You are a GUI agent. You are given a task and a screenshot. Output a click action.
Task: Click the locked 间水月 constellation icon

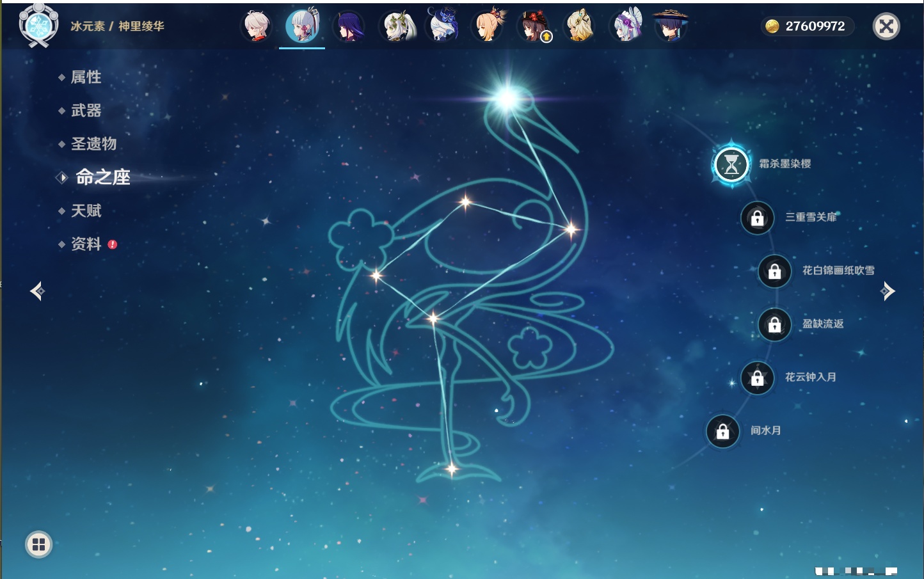[722, 431]
